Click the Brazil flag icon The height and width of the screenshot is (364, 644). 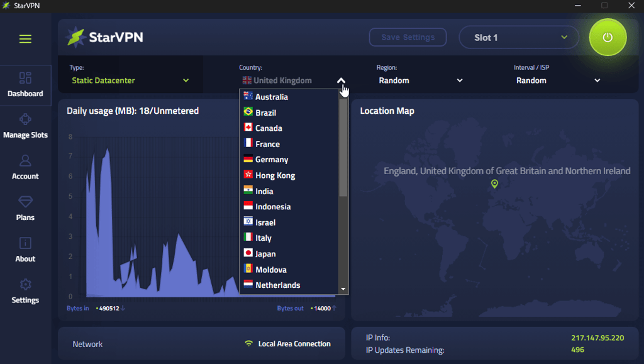coord(248,112)
